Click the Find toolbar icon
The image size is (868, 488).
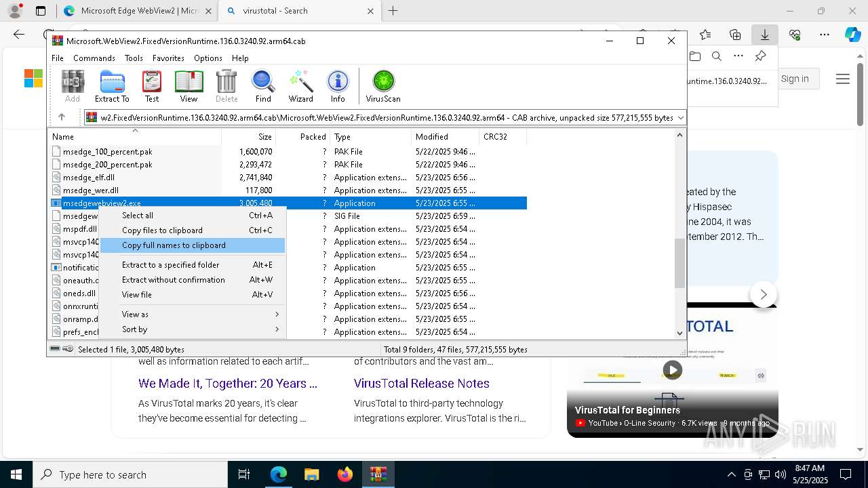(x=263, y=86)
